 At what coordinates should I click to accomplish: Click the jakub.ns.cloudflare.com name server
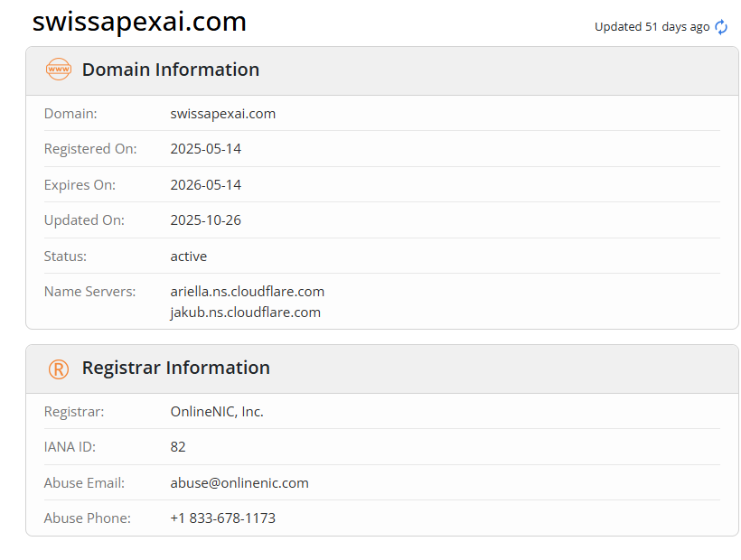coord(246,313)
